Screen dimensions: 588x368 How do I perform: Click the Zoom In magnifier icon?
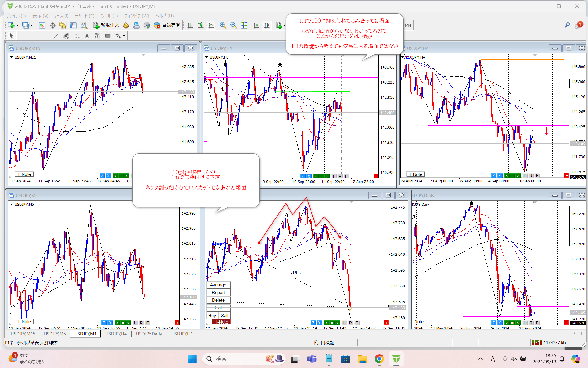point(223,25)
